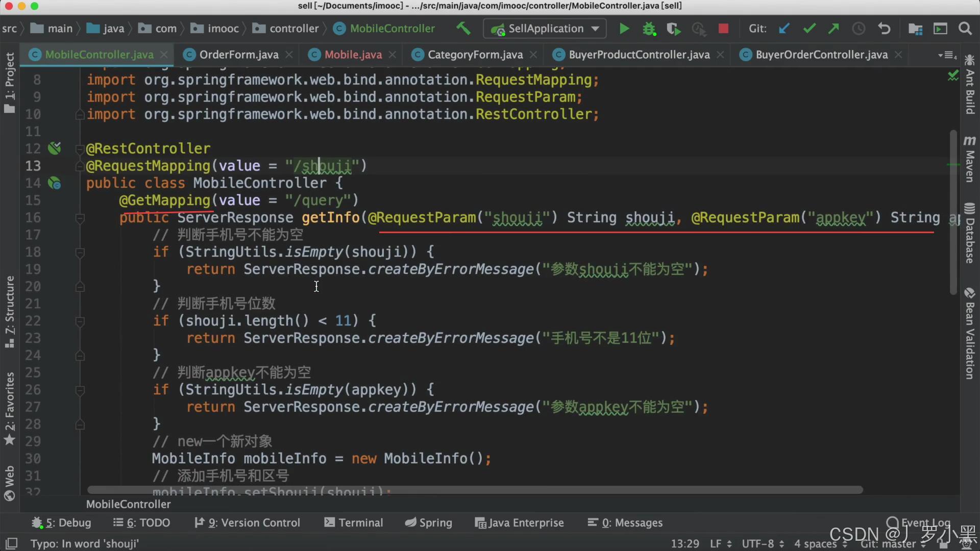Navigate to java folder in breadcrumb
This screenshot has height=551, width=980.
tap(106, 29)
